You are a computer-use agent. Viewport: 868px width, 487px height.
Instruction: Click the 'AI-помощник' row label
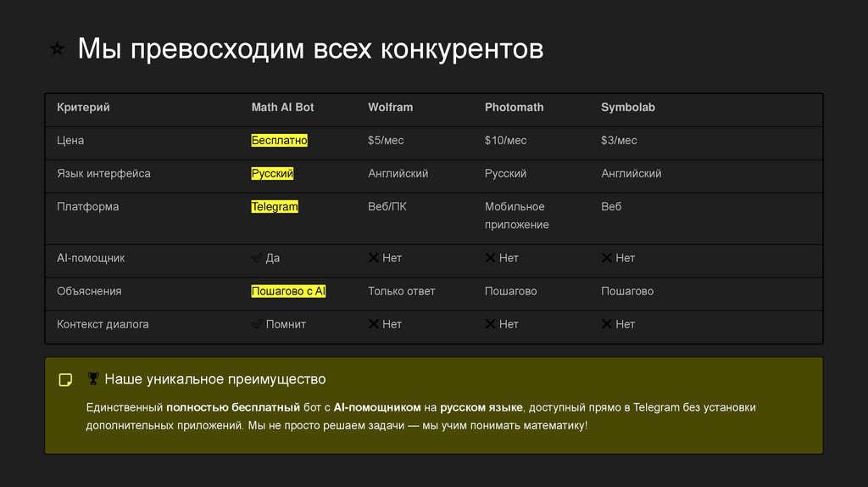point(91,258)
